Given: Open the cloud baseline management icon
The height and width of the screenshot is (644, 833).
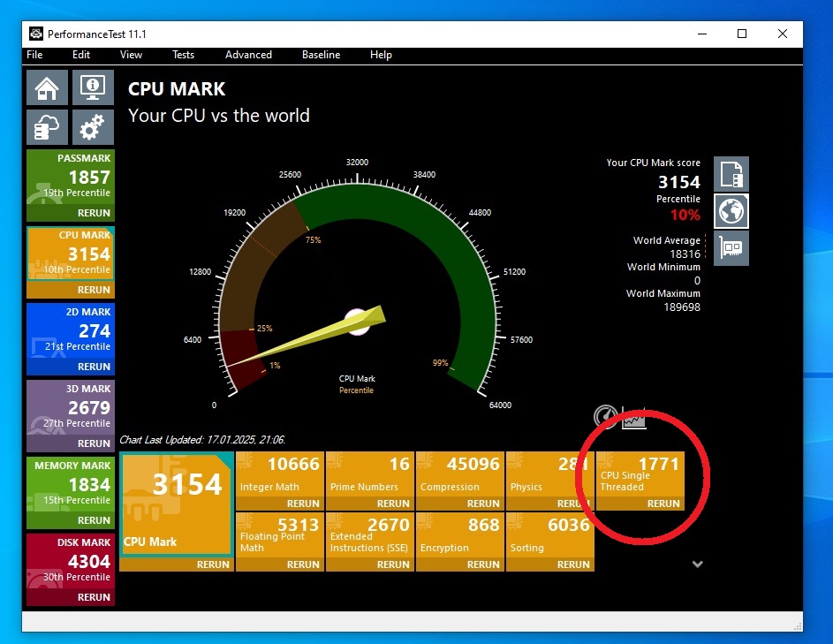Looking at the screenshot, I should coord(48,127).
